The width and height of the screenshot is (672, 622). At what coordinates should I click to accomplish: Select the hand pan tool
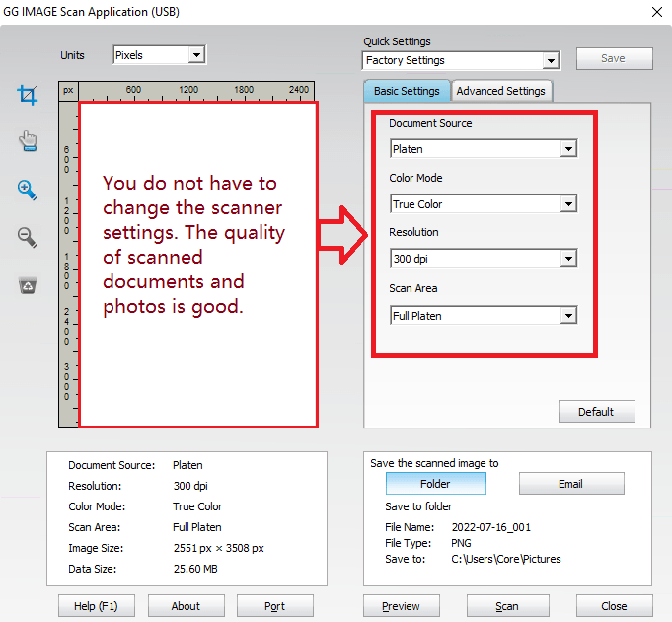click(x=28, y=142)
